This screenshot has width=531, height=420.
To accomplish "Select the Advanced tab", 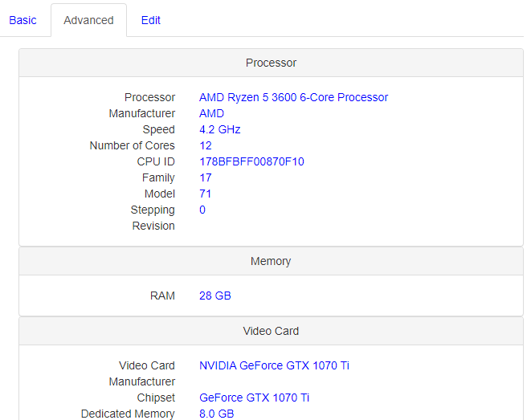I will pos(88,20).
